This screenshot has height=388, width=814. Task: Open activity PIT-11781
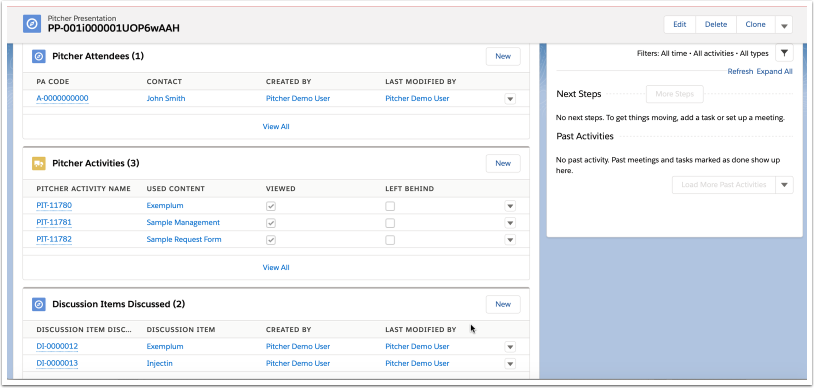coord(54,222)
